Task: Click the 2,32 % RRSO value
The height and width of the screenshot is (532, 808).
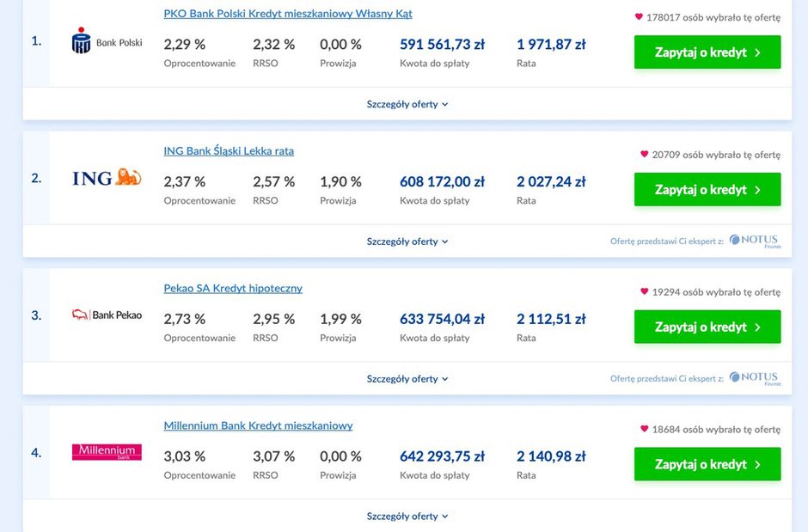Action: [273, 45]
